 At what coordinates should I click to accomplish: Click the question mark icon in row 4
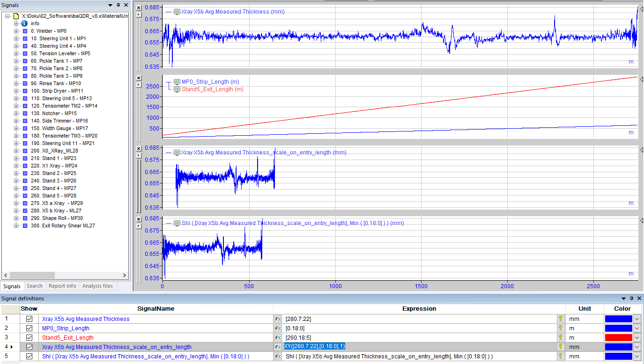point(561,347)
